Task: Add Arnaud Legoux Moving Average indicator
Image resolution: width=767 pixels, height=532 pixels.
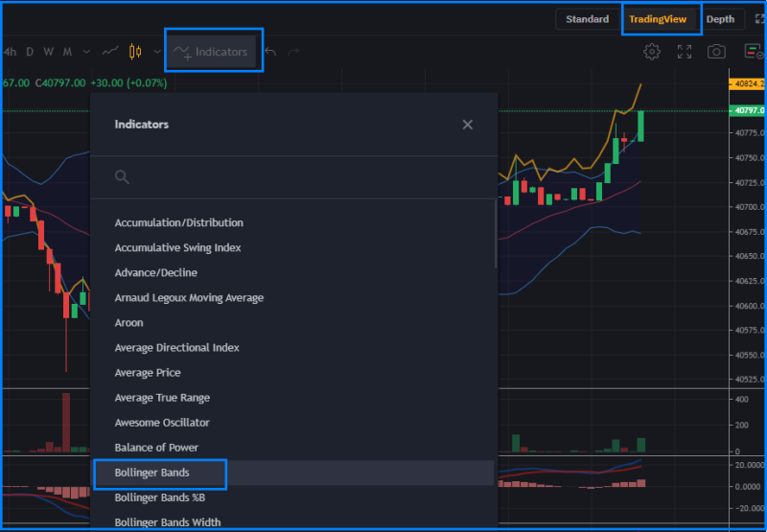Action: [x=294, y=298]
